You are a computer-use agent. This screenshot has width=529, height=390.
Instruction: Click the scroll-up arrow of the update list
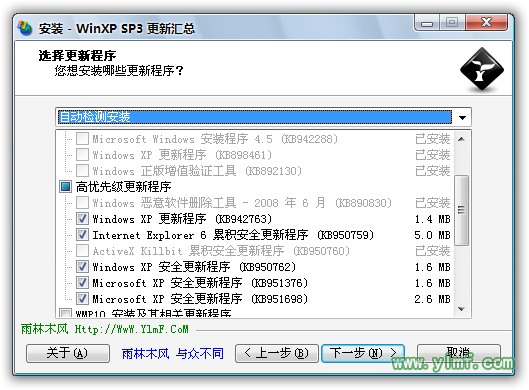[x=462, y=139]
